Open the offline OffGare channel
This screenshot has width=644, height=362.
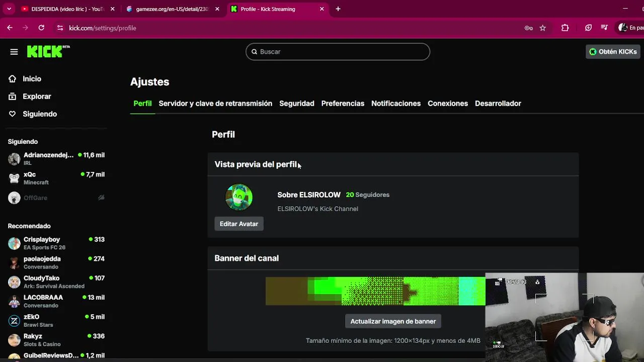56,198
